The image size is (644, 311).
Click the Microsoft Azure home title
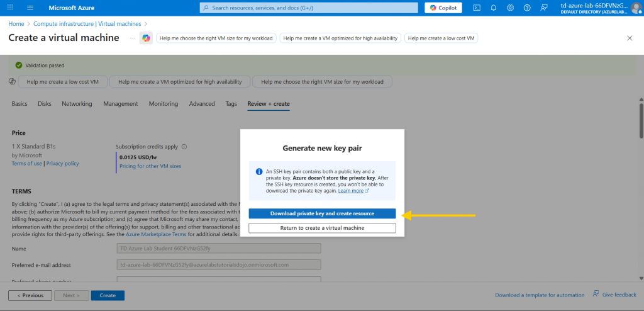(71, 8)
